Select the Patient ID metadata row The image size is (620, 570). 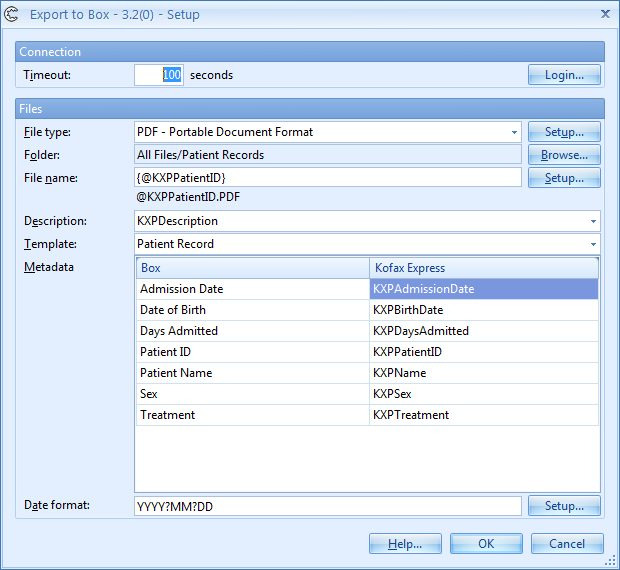click(x=251, y=352)
